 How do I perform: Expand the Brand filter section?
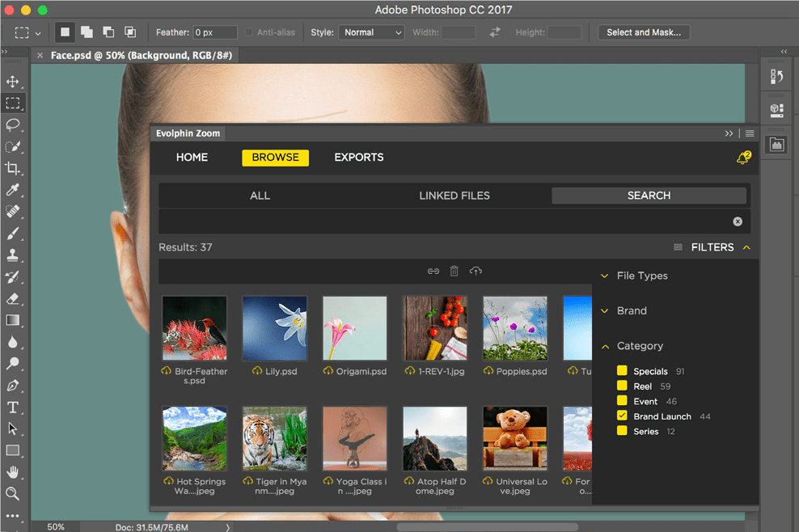(x=604, y=310)
